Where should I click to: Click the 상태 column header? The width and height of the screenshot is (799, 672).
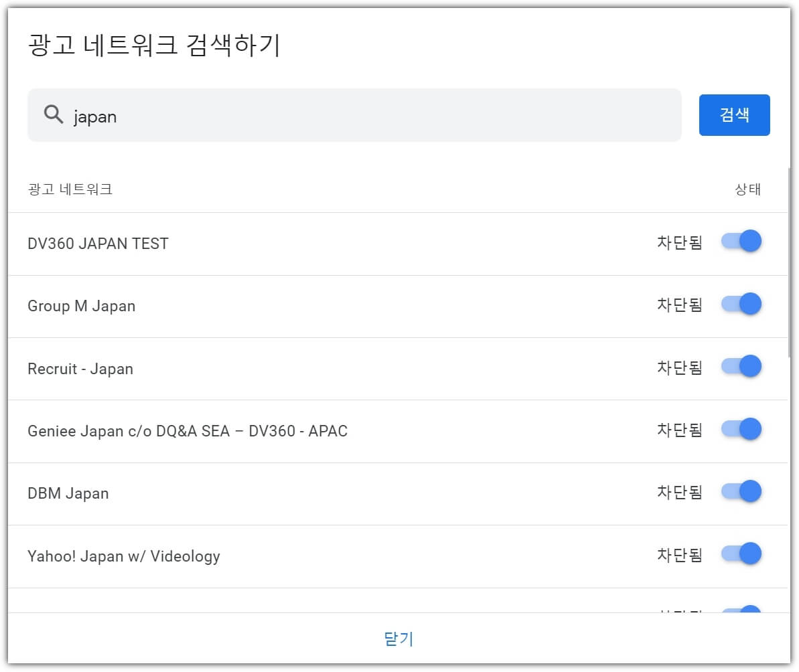747,189
